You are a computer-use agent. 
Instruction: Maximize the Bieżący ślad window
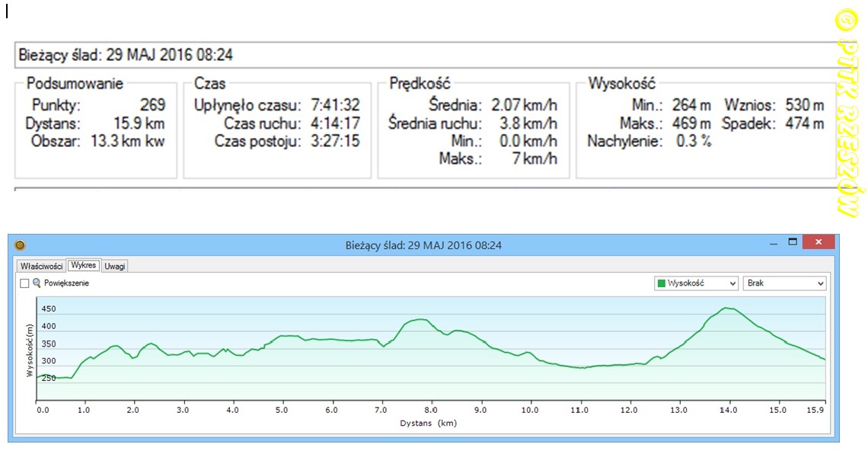pos(793,243)
